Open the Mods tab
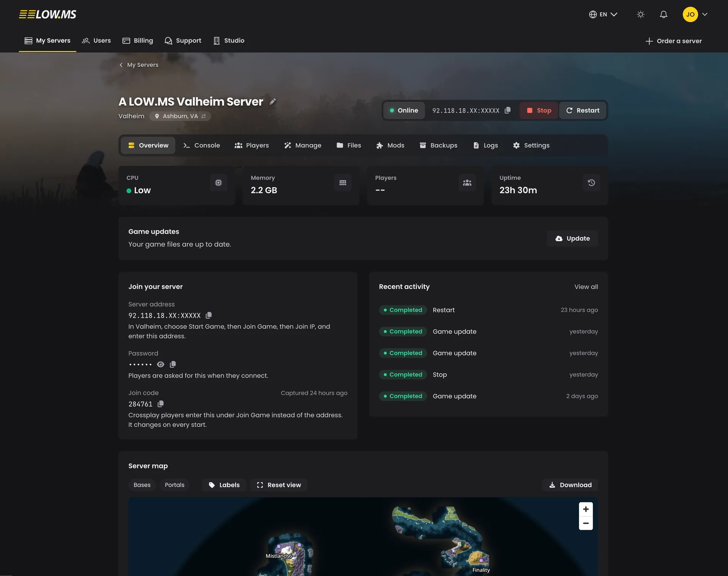Screen dimensions: 728x576 pos(390,145)
